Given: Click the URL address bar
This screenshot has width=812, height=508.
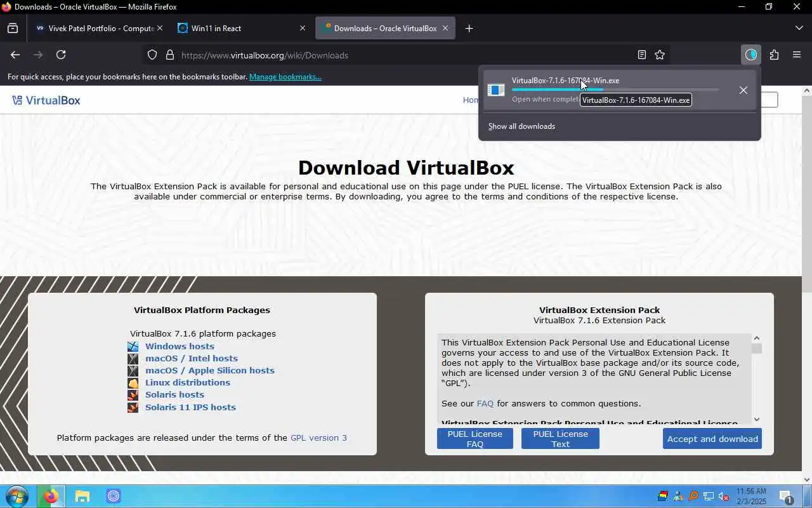Looking at the screenshot, I should (x=406, y=55).
